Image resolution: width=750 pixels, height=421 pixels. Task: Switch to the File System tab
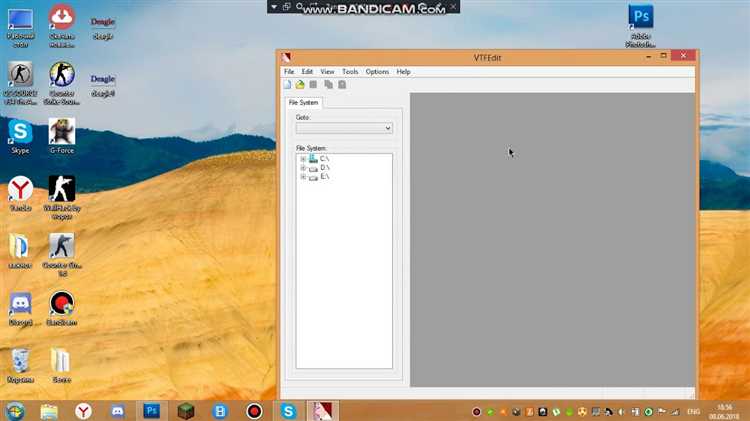[304, 102]
